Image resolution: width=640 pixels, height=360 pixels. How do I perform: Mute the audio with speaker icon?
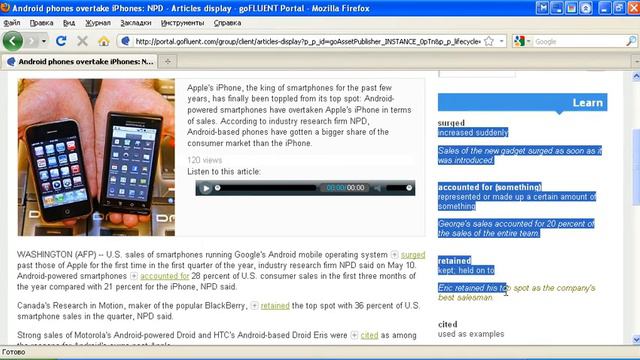pos(378,188)
